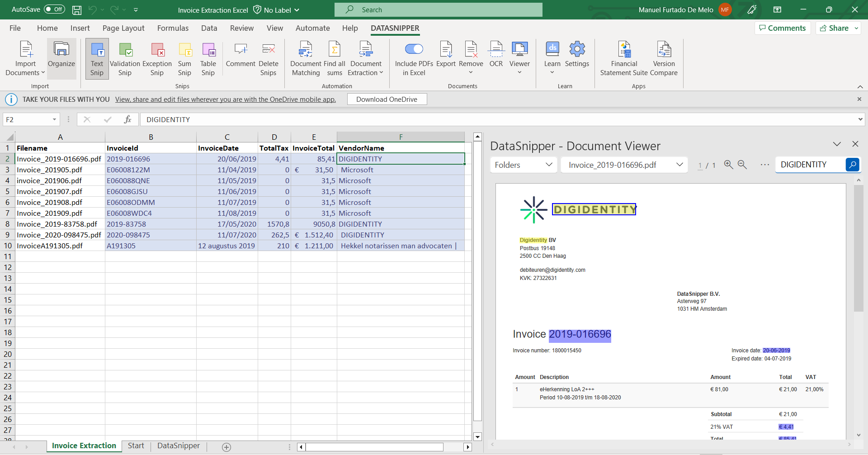Open the pen/ink drawing icon in the title bar
Image resolution: width=868 pixels, height=455 pixels.
pyautogui.click(x=752, y=9)
